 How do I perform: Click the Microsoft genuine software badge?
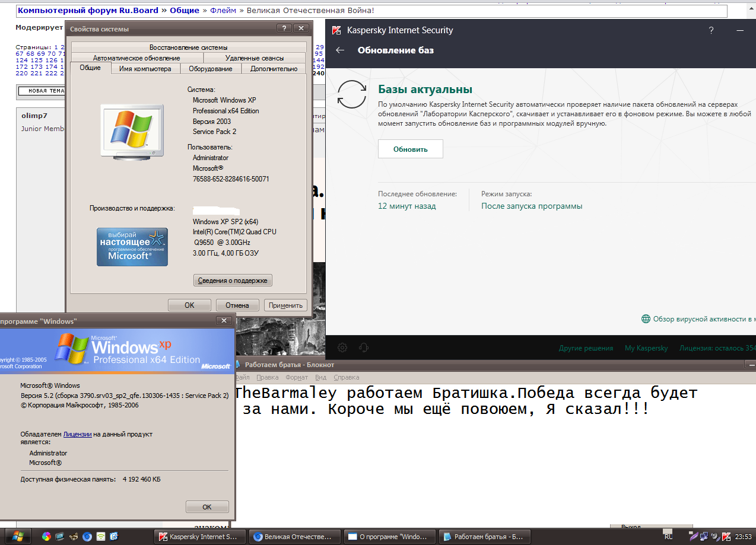coord(132,247)
